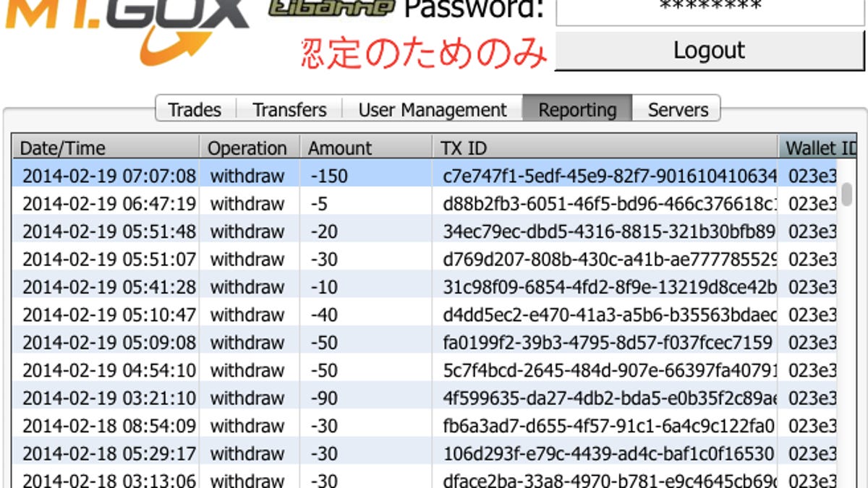
Task: Switch to the Transfers tab
Action: (x=289, y=110)
